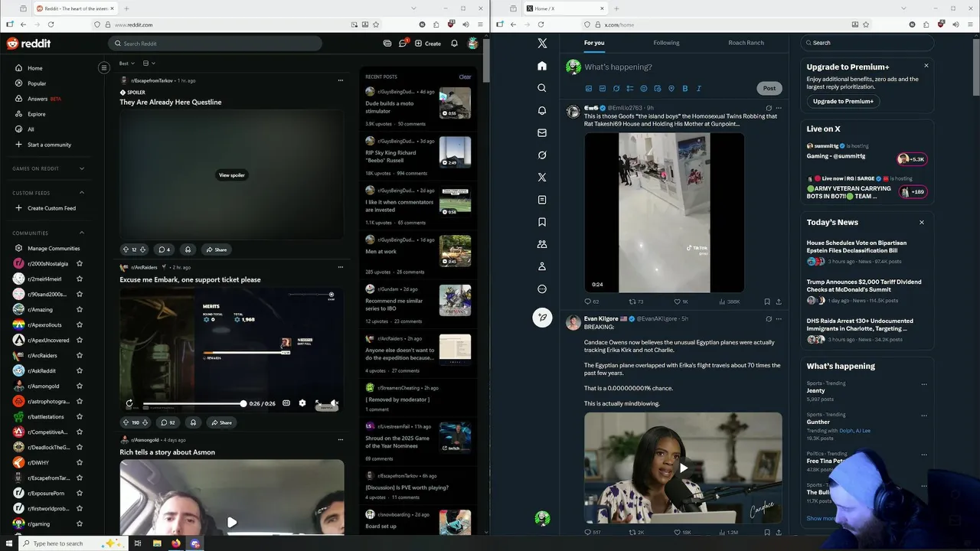Collapse Custom Feeds section

82,193
